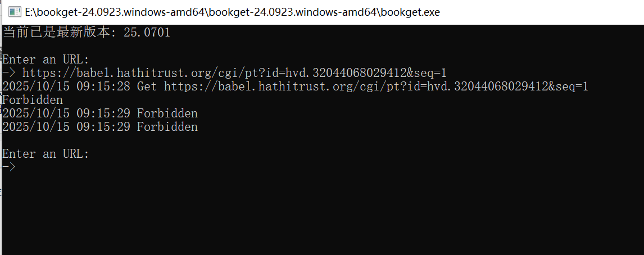
Task: Click the second "Enter an URL:" prompt
Action: [x=46, y=154]
